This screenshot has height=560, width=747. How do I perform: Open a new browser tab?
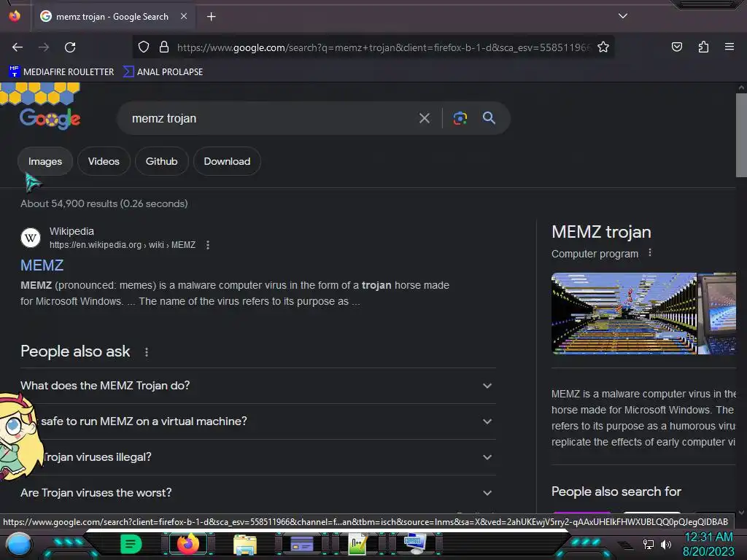coord(211,17)
